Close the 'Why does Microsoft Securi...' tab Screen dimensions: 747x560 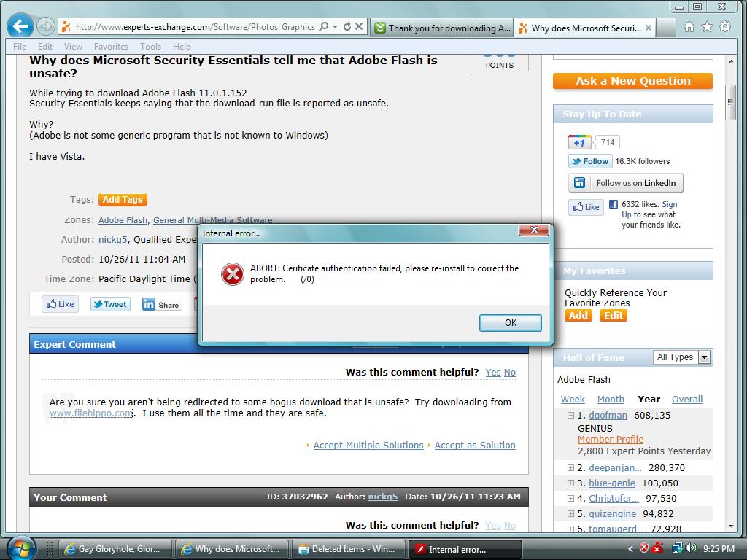[x=649, y=28]
